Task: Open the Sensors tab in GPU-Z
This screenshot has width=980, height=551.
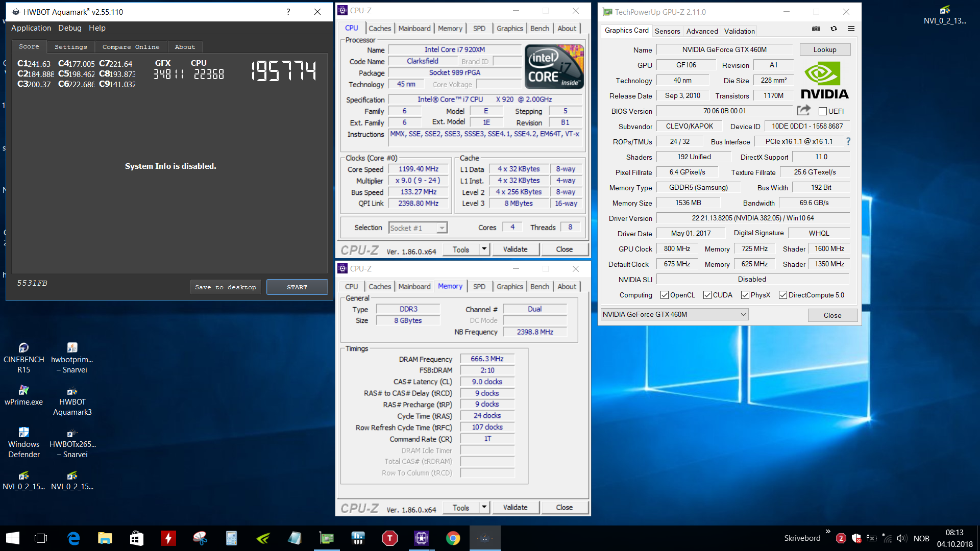Action: (x=667, y=31)
